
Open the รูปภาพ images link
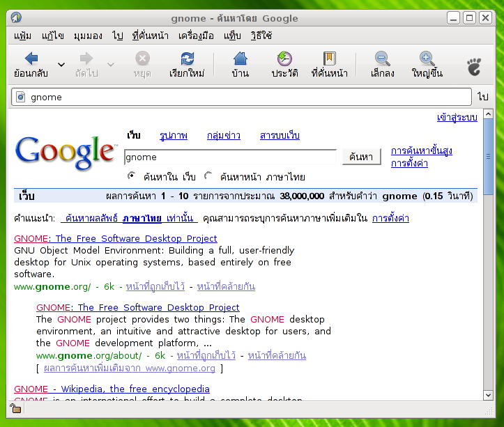point(174,136)
